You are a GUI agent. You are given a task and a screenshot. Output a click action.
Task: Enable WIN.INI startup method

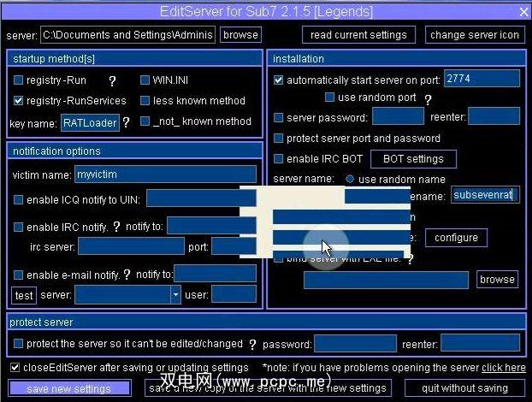(145, 80)
